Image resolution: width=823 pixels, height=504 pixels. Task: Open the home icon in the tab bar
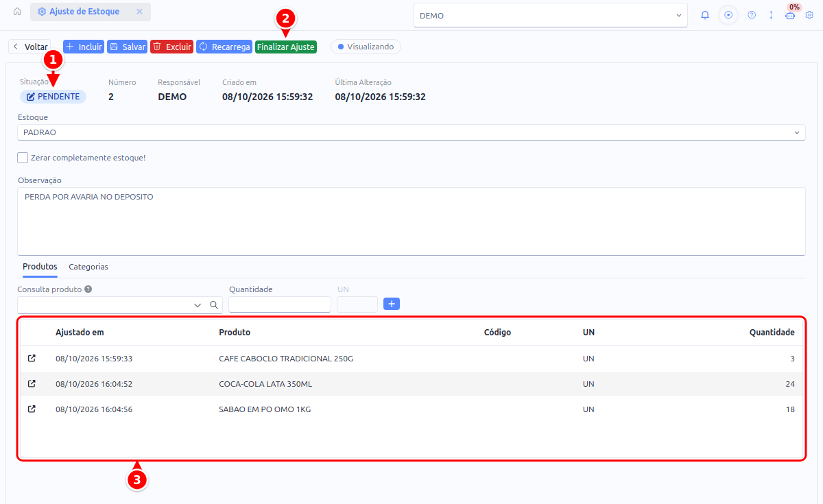(17, 12)
